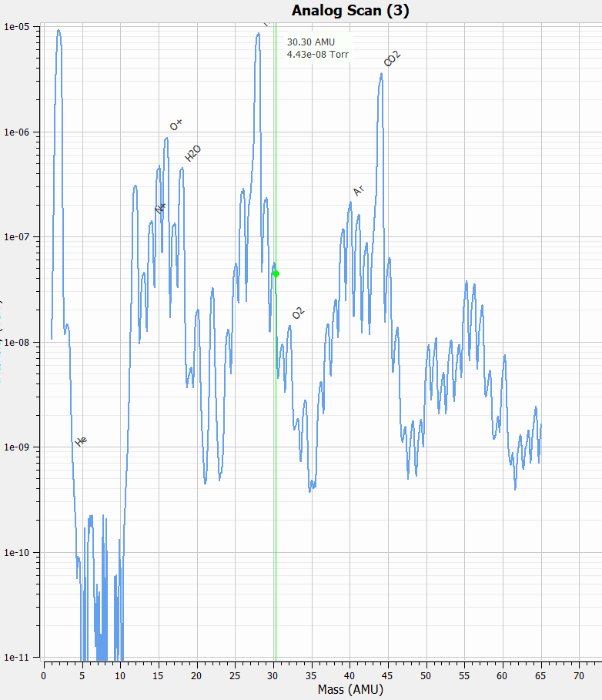Click the Mass (AMU) axis label
602x700 pixels.
point(351,689)
